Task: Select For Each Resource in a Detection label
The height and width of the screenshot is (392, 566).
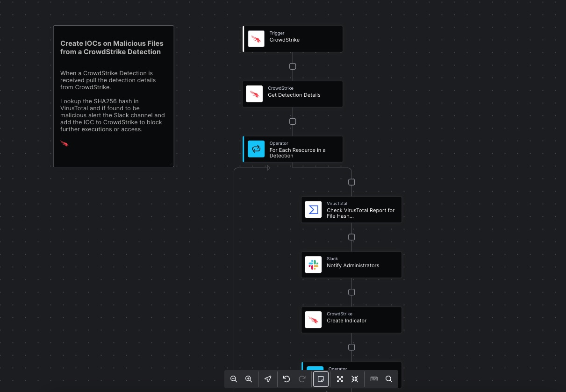Action: (297, 153)
